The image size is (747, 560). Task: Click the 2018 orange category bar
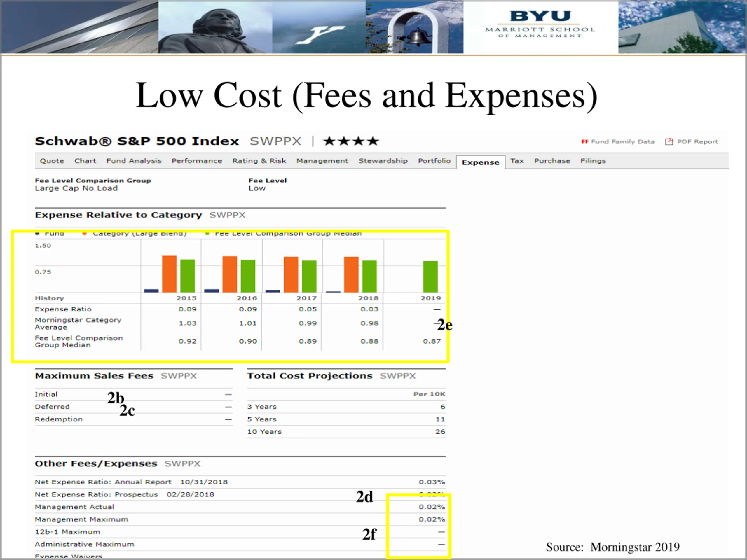351,274
